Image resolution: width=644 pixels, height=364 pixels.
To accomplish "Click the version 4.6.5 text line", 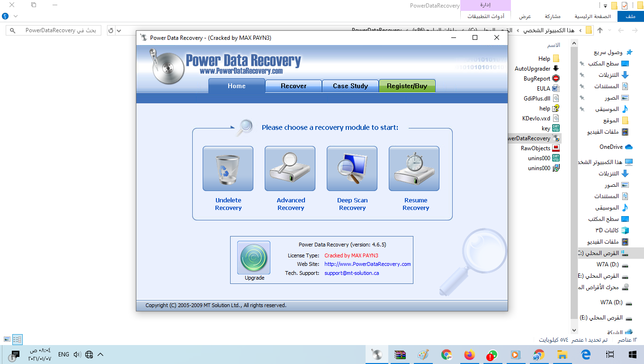I will 342,245.
